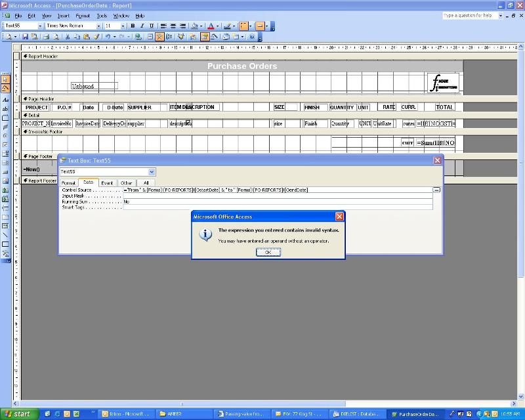
Task: Click the Cut scissors icon
Action: coord(68,37)
